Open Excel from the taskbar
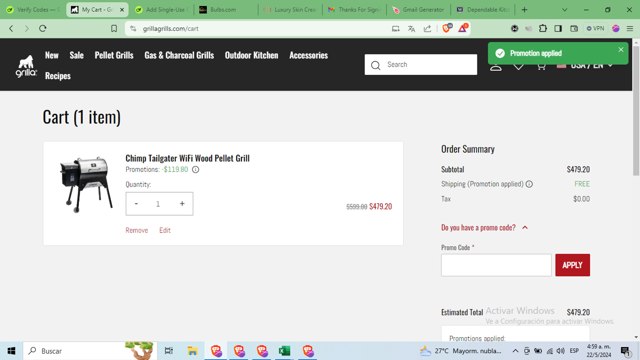The width and height of the screenshot is (640, 360). tap(284, 351)
